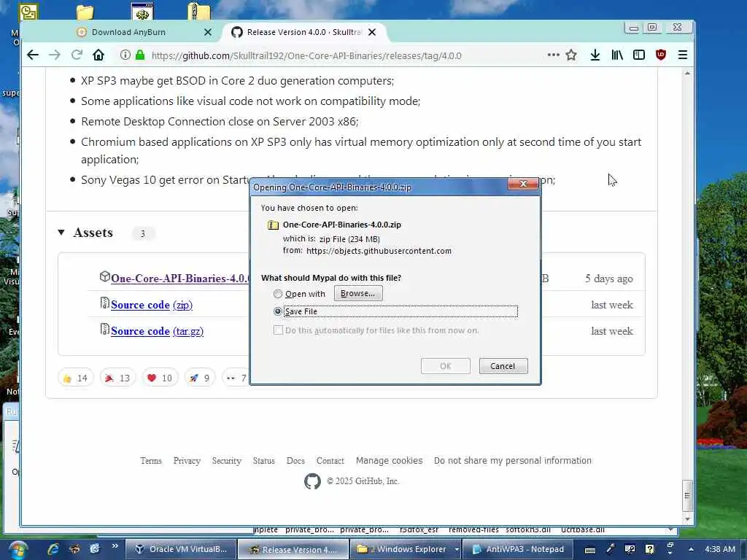The image size is (747, 560).
Task: Click the GitHub logo in the footer
Action: point(312,481)
